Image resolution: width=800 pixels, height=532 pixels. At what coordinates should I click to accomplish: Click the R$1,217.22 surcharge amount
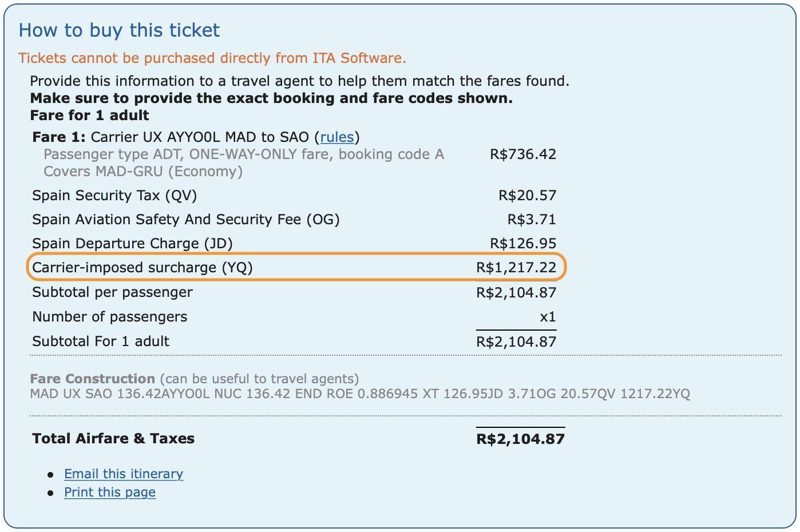[516, 268]
